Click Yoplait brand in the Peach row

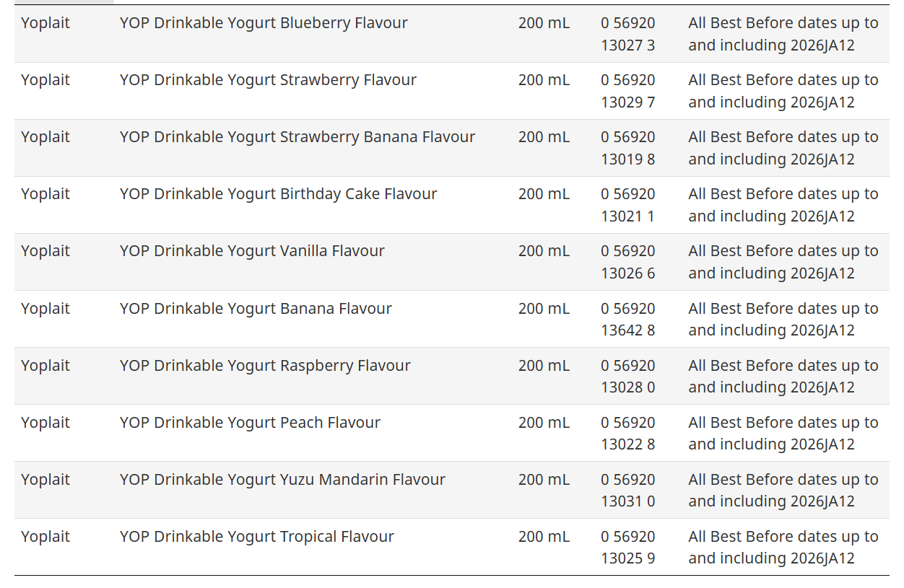tap(45, 423)
